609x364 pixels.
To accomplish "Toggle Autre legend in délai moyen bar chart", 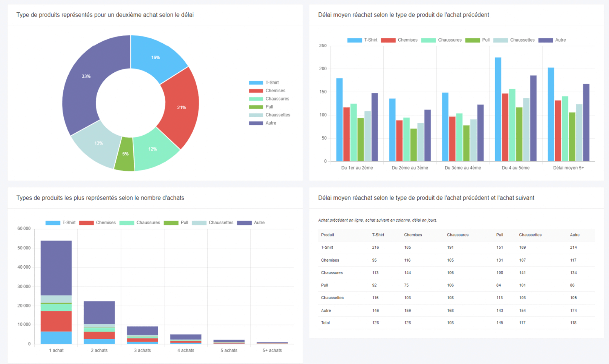I will pyautogui.click(x=552, y=40).
